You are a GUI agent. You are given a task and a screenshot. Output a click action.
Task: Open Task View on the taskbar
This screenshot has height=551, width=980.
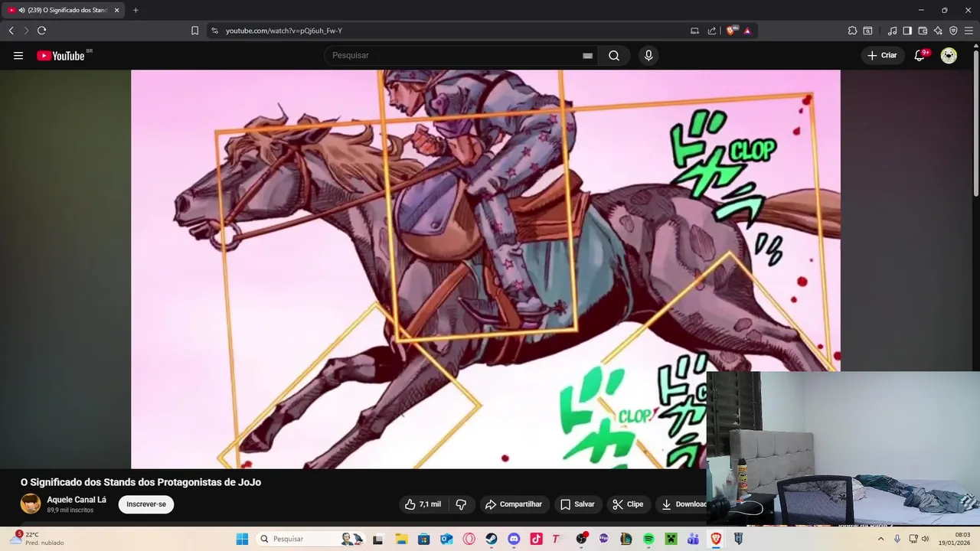377,540
